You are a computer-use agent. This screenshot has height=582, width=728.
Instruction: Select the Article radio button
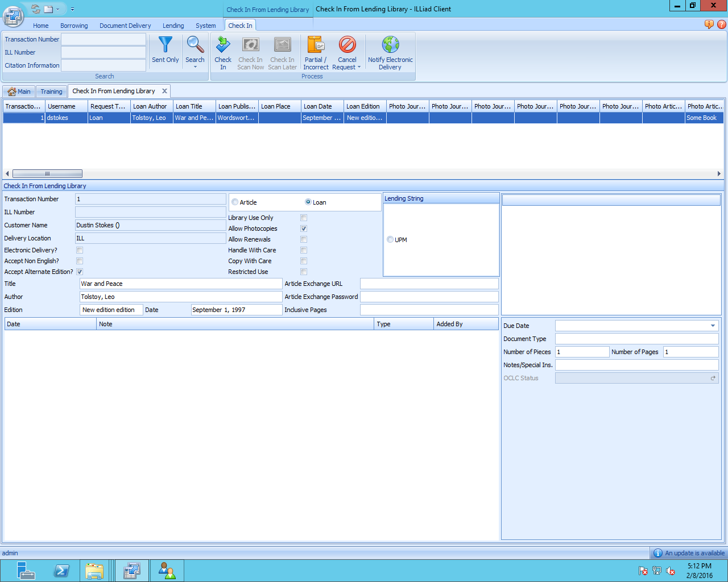coord(235,202)
